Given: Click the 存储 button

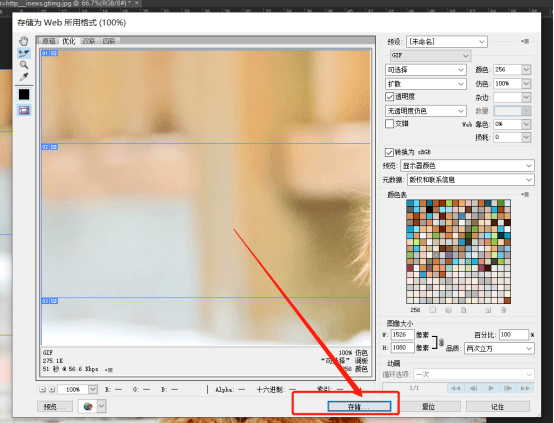Looking at the screenshot, I should click(x=359, y=406).
